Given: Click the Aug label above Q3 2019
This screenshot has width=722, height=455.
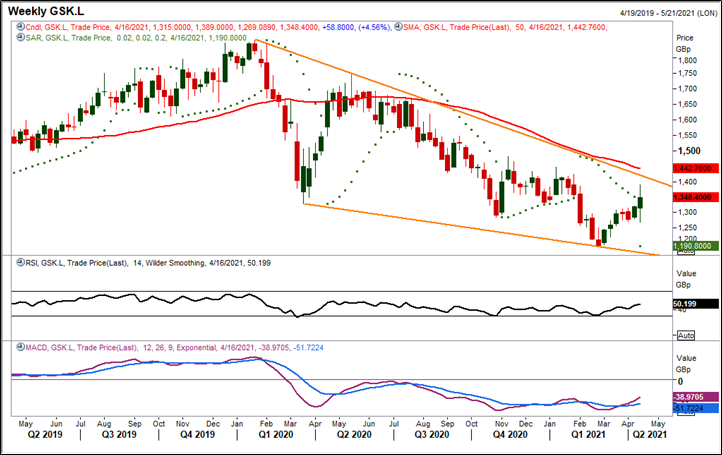Looking at the screenshot, I should [x=104, y=424].
